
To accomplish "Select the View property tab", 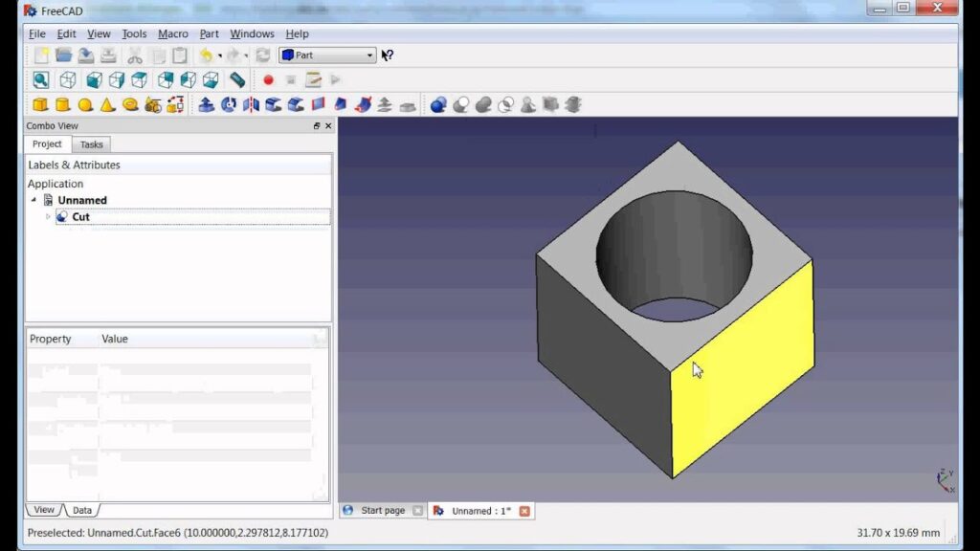I will point(44,510).
